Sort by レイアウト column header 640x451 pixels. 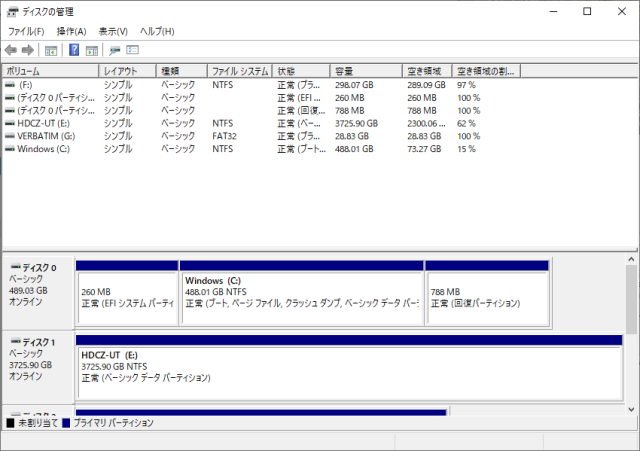[x=127, y=71]
